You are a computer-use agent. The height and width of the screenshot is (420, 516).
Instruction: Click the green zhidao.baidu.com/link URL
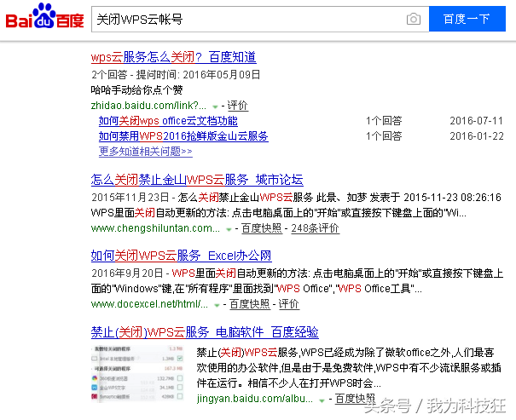pos(148,106)
